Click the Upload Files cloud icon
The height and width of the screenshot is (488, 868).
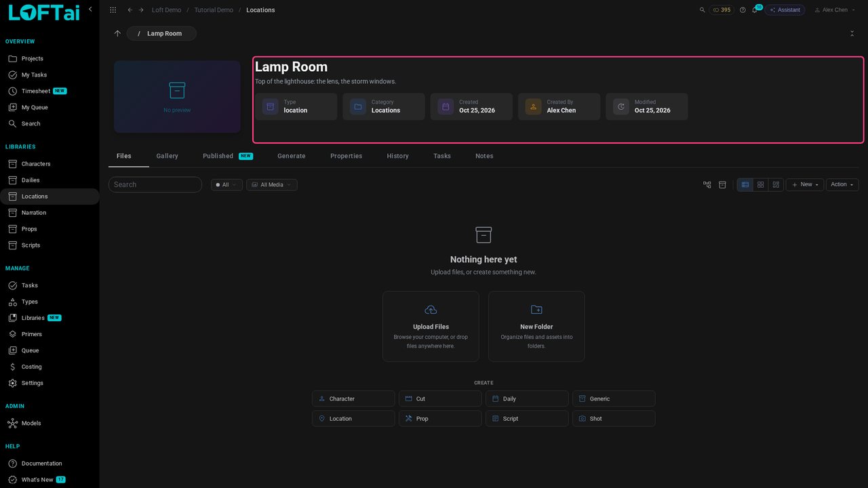click(431, 310)
